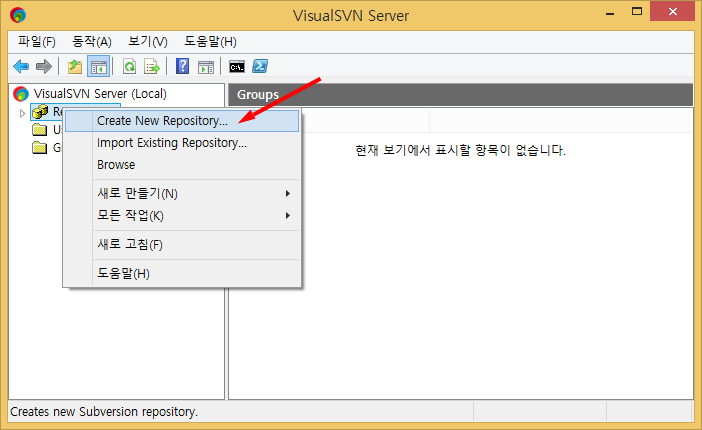702x430 pixels.
Task: Toggle the Show/Hide Action Pane icon
Action: (x=206, y=67)
